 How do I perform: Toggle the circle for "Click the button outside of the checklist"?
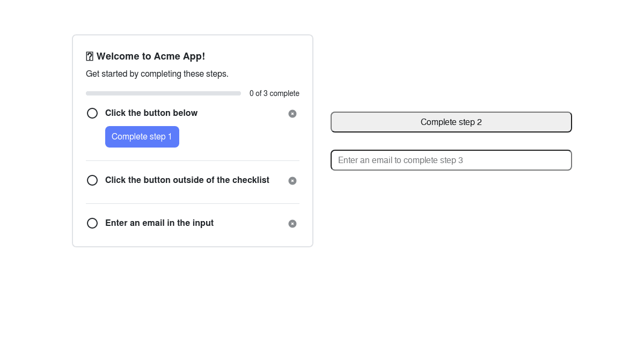[92, 180]
